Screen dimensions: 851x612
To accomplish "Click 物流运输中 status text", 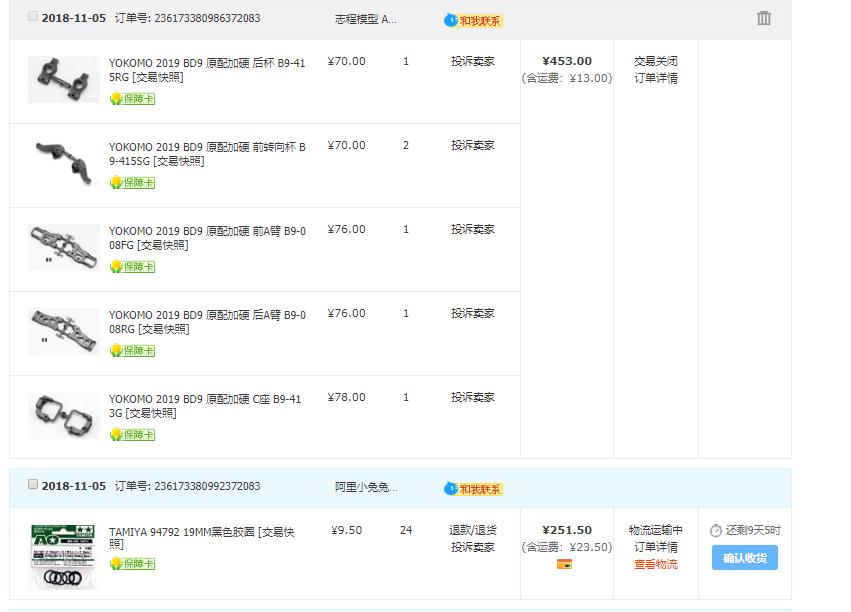I will point(656,530).
